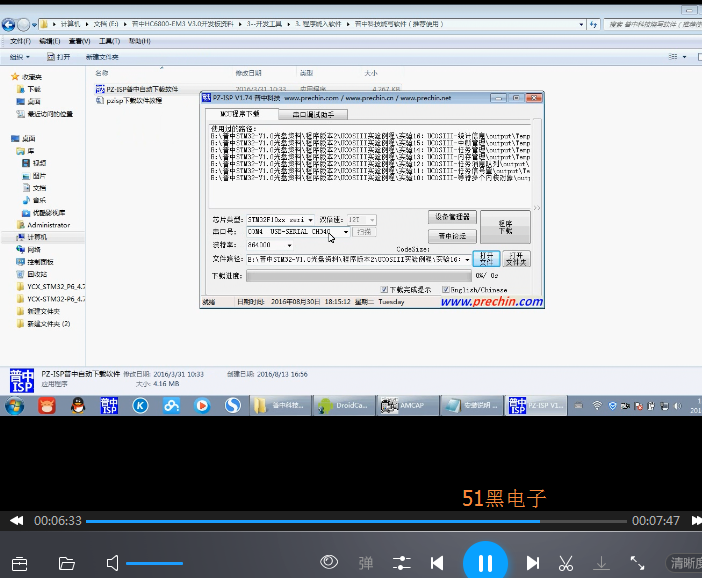Switch to the AMCAP taskbar window

pyautogui.click(x=408, y=406)
